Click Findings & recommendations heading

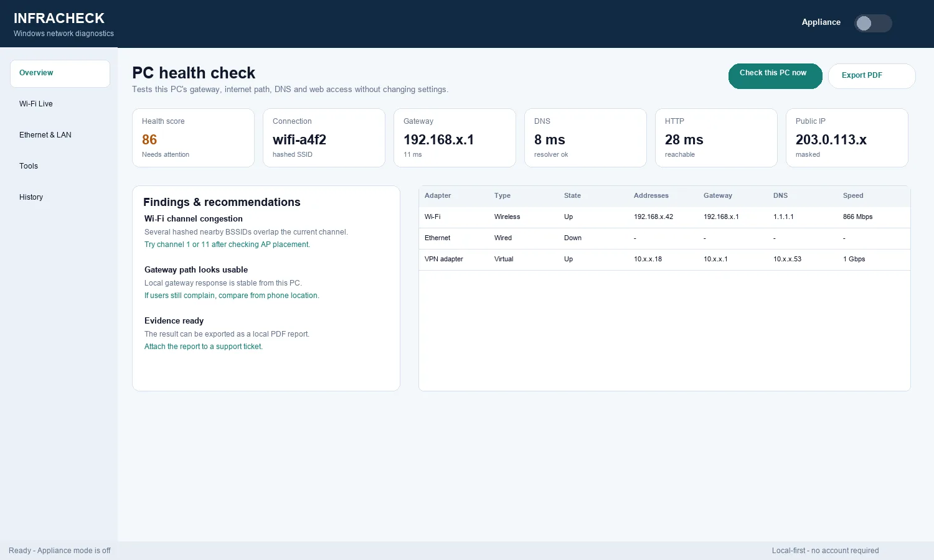(x=222, y=202)
